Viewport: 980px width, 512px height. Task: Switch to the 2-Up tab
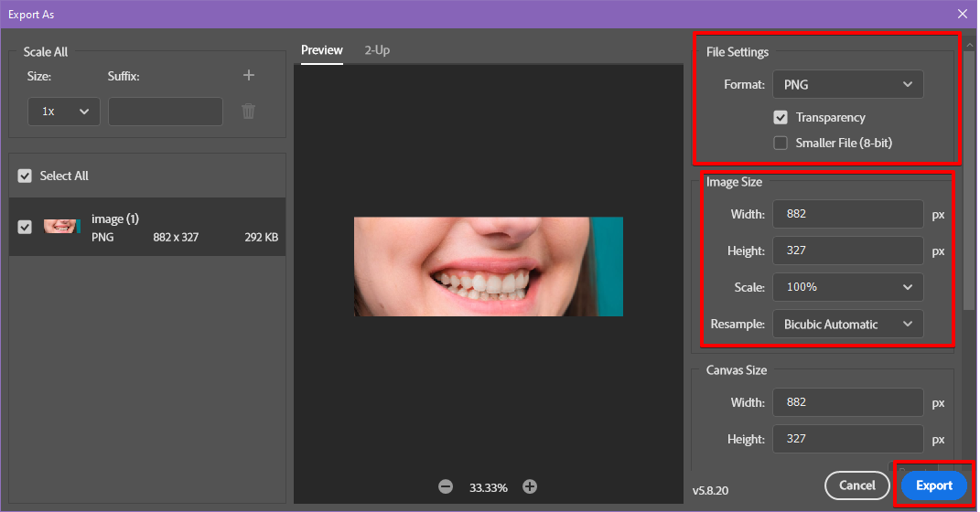(378, 50)
